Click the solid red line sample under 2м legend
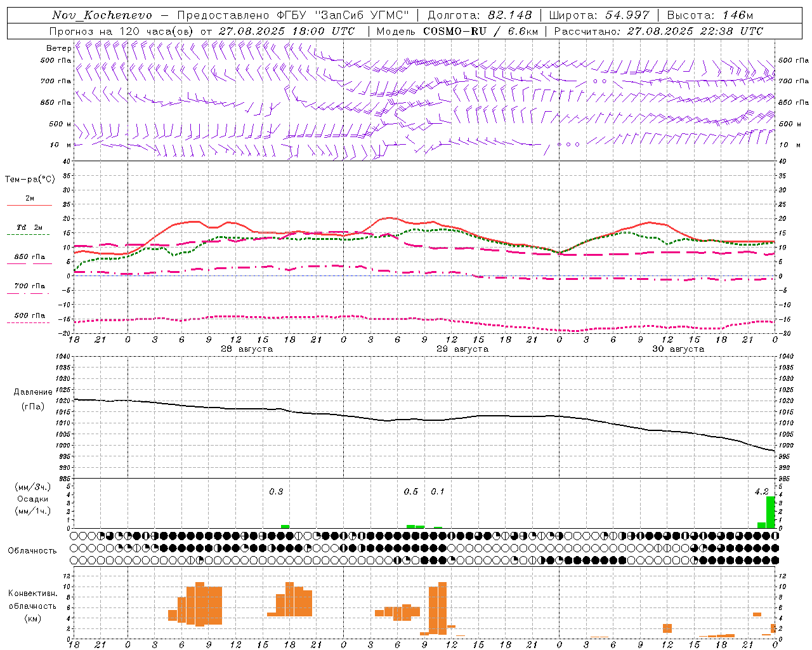Image resolution: width=812 pixels, height=650 pixels. [29, 205]
